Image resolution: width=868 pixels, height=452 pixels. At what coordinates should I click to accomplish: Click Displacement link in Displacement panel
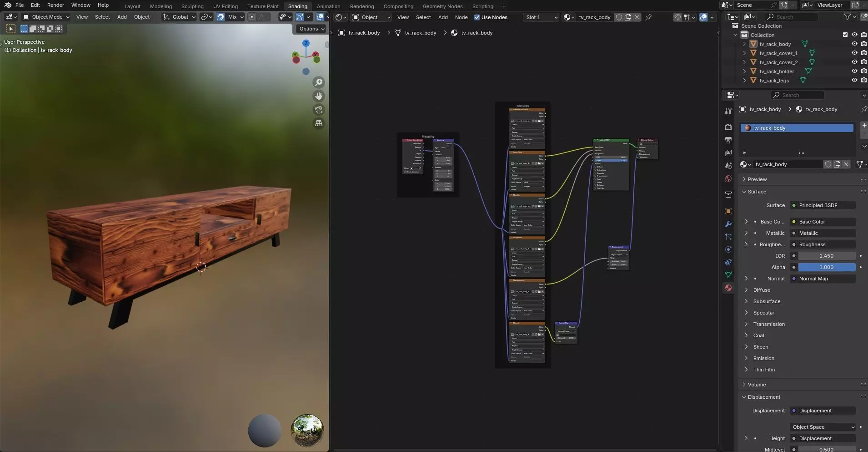tap(823, 411)
